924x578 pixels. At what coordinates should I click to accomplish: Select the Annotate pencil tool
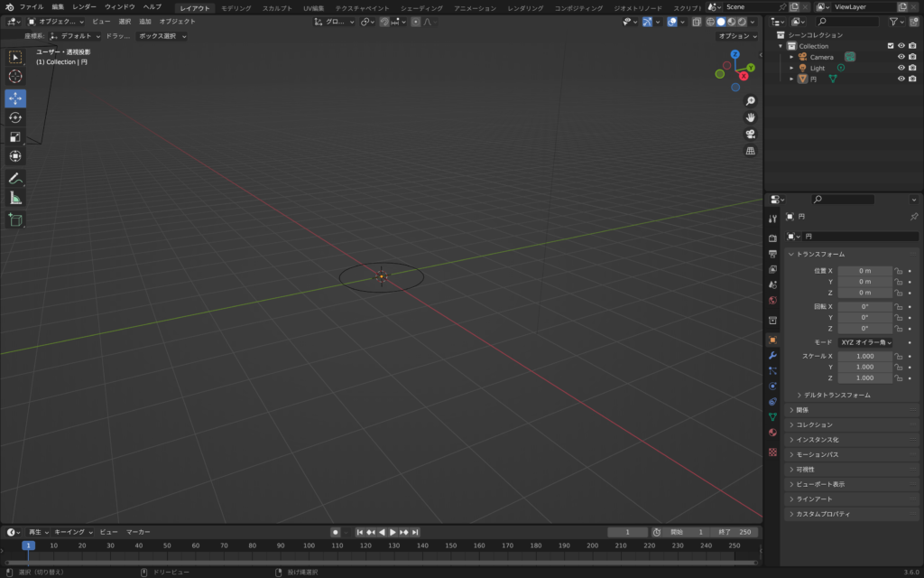(15, 178)
